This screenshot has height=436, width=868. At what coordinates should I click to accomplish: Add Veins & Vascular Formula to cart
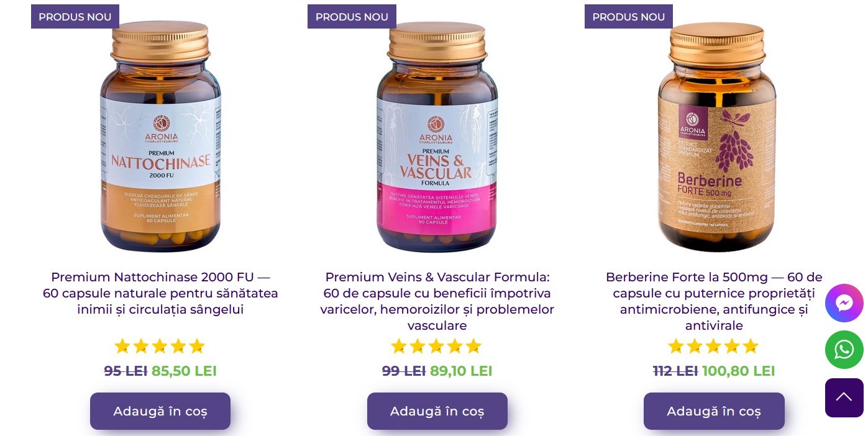[437, 411]
